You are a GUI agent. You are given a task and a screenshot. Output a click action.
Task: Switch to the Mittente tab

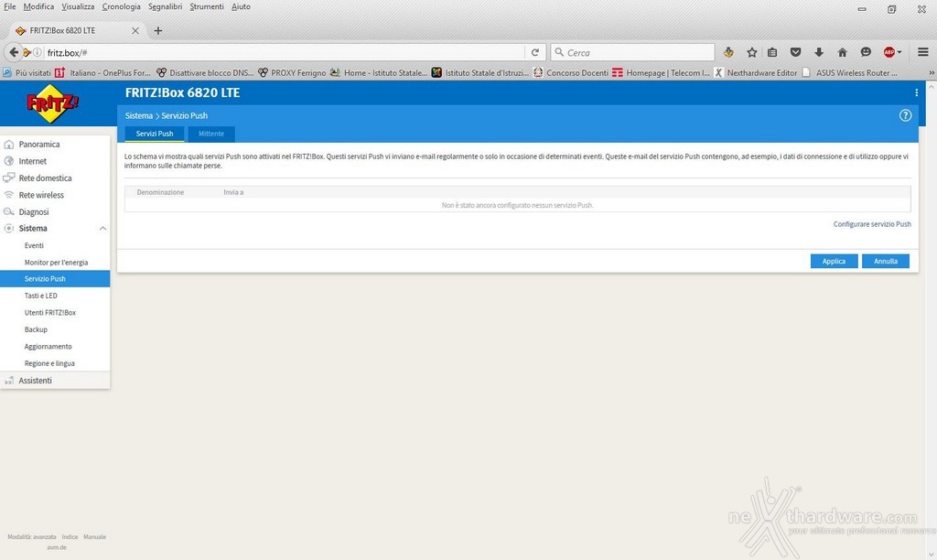(211, 134)
